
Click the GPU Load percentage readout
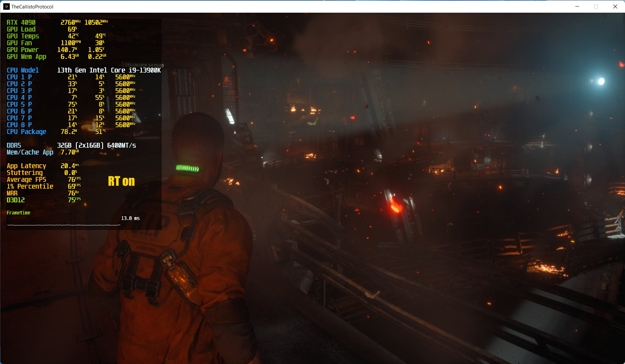click(x=72, y=29)
